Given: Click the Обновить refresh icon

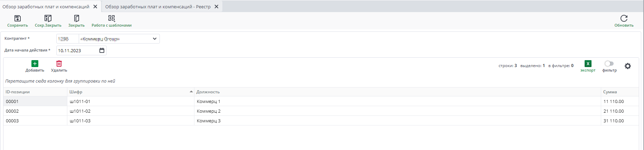Looking at the screenshot, I should (x=624, y=18).
